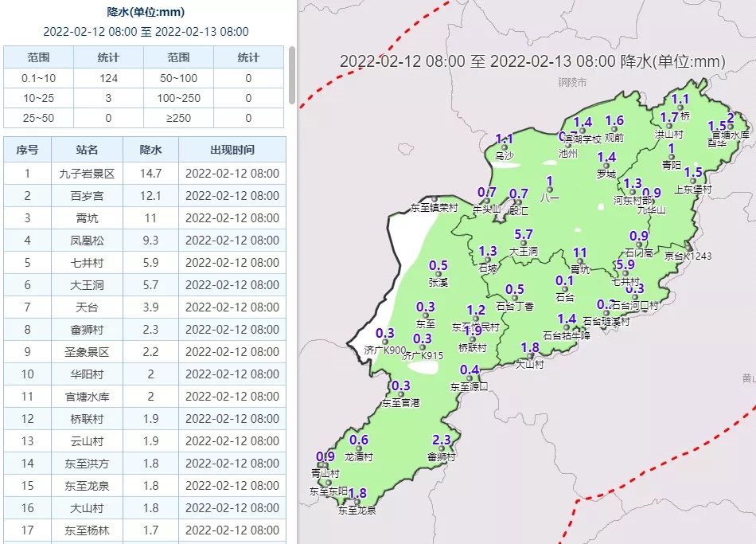
Task: Select the 大王洞 station marker showing 5.7
Action: coord(523,243)
